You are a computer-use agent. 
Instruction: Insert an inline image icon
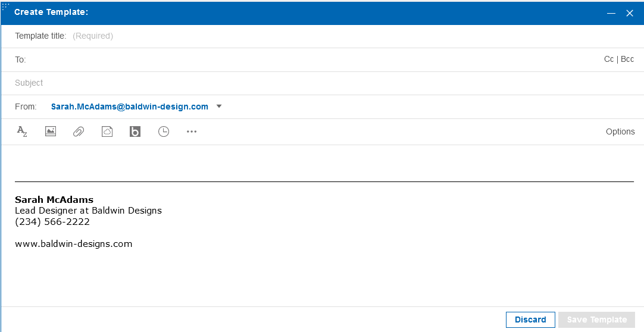coord(51,131)
